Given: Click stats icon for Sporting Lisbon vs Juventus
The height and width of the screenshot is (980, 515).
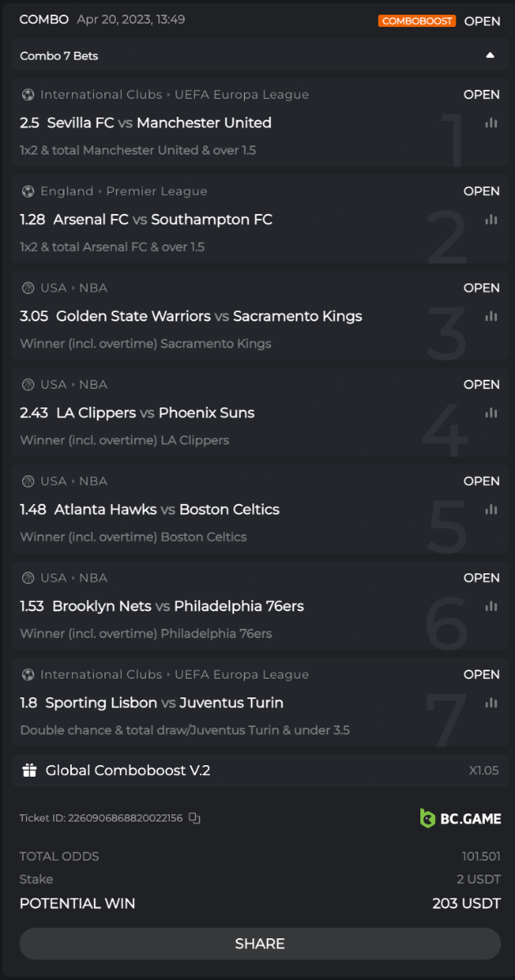Looking at the screenshot, I should coord(491,702).
